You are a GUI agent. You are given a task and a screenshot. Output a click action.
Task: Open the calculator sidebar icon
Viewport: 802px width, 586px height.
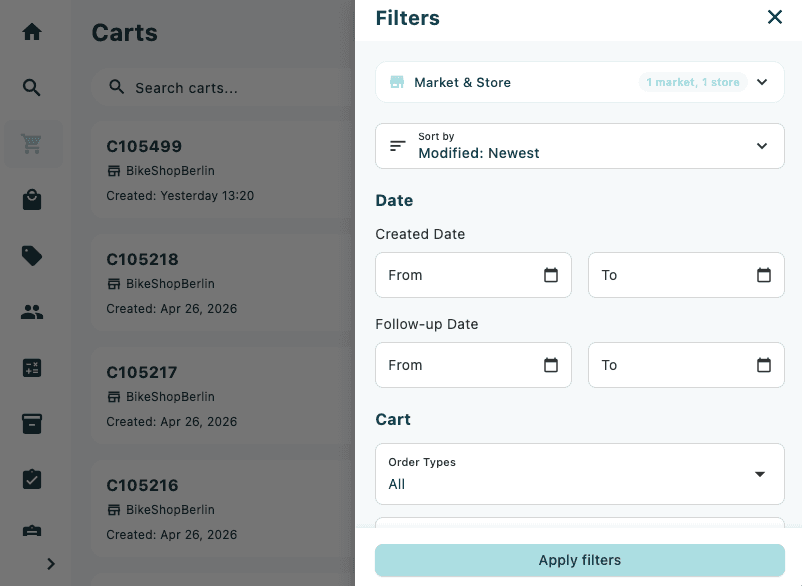(x=32, y=368)
